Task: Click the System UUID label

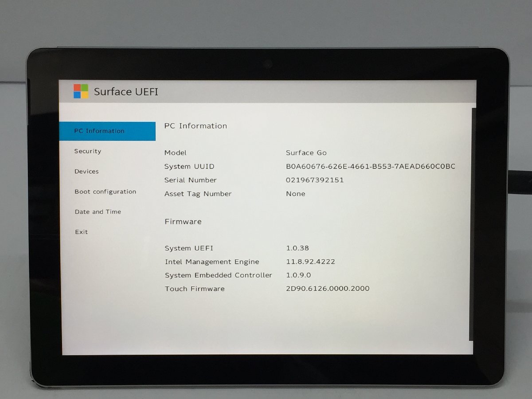Action: [x=189, y=167]
